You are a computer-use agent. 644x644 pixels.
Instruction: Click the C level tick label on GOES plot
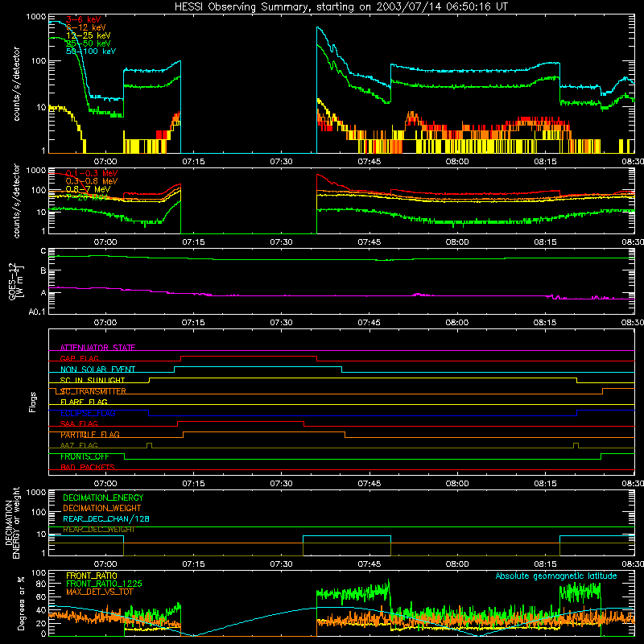43,251
